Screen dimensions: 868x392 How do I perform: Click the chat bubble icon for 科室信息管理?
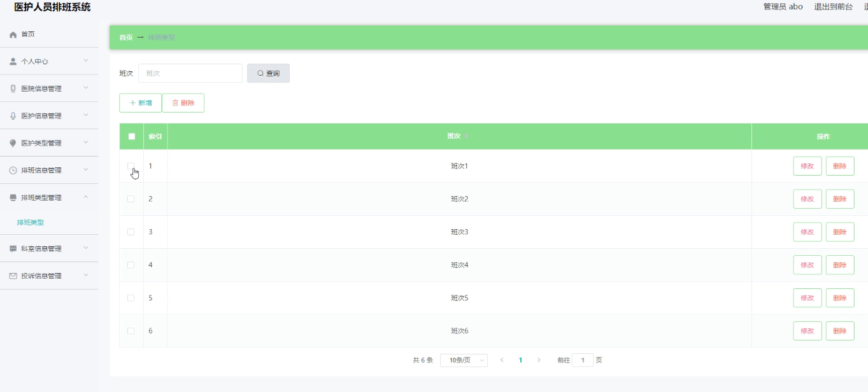click(x=13, y=249)
